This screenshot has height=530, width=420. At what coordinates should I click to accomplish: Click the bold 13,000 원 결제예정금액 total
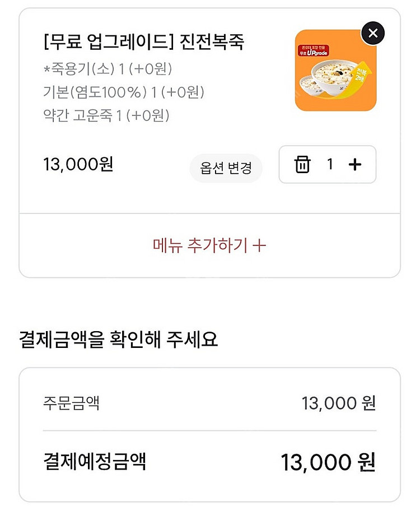[328, 463]
